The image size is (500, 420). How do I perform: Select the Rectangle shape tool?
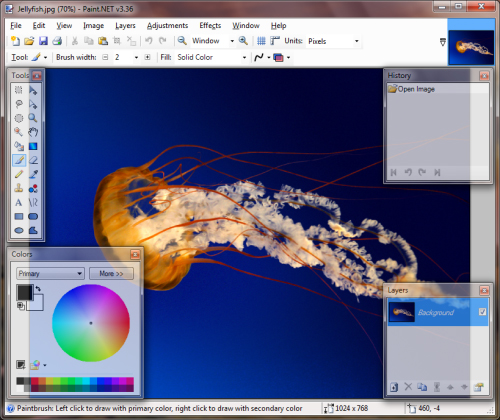(19, 216)
